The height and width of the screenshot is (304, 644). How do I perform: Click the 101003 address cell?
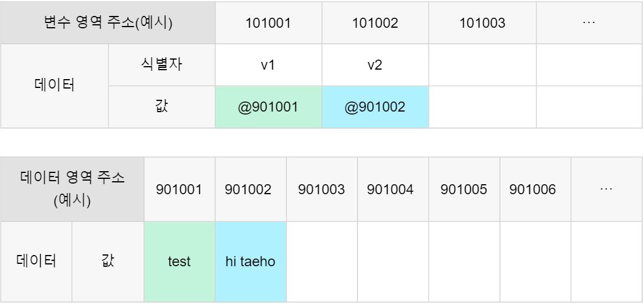(x=482, y=23)
